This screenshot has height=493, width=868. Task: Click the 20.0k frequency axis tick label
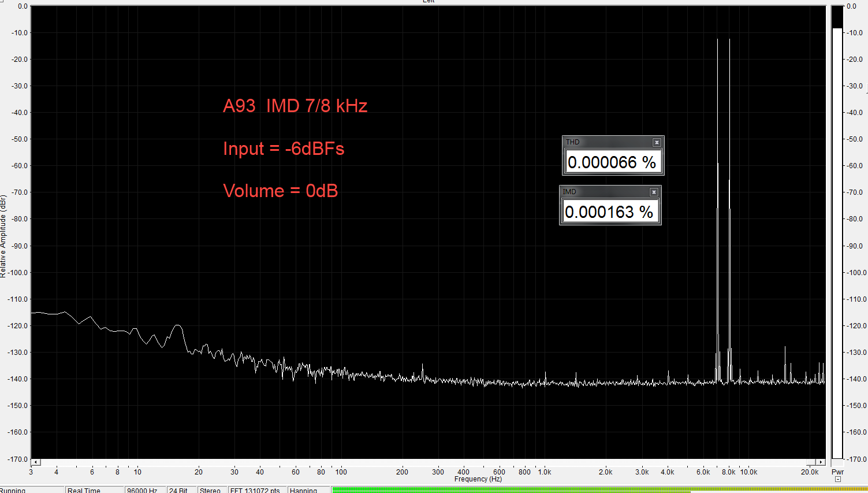810,472
